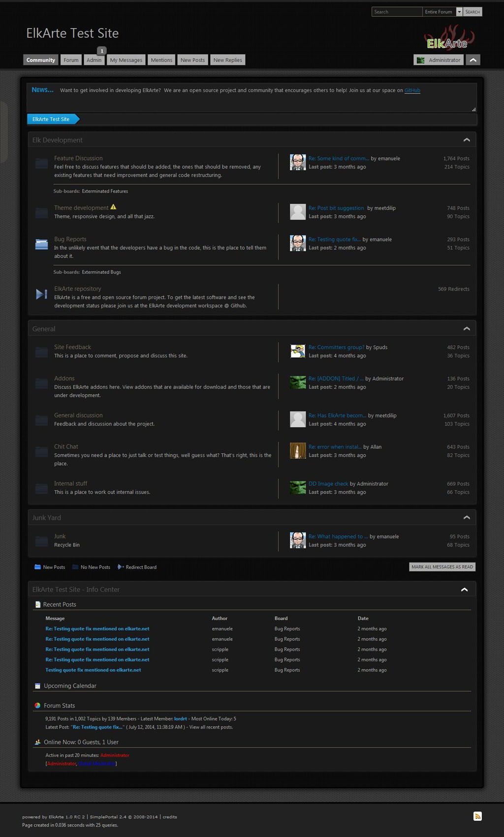
Task: Click Administrator avatar icon in top menu
Action: click(420, 60)
